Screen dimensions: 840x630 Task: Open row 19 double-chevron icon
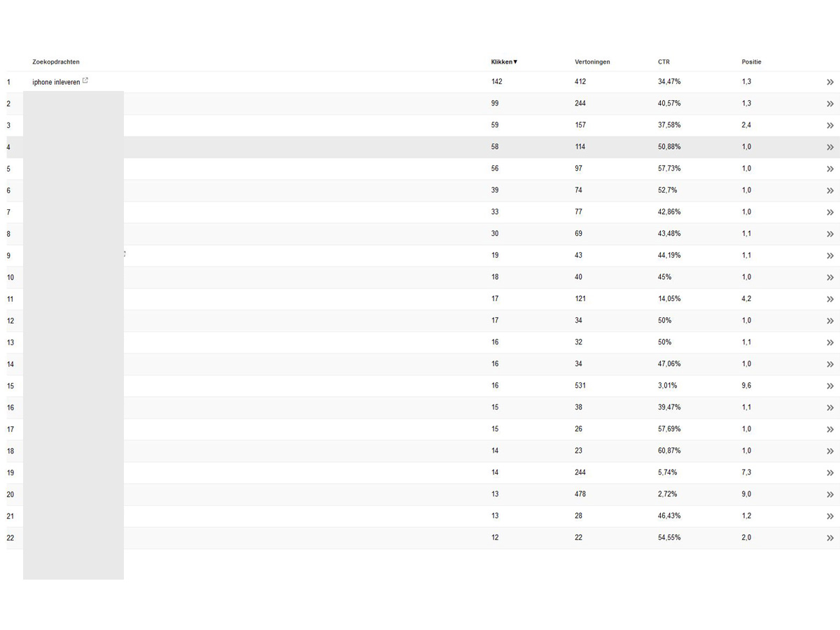click(830, 472)
